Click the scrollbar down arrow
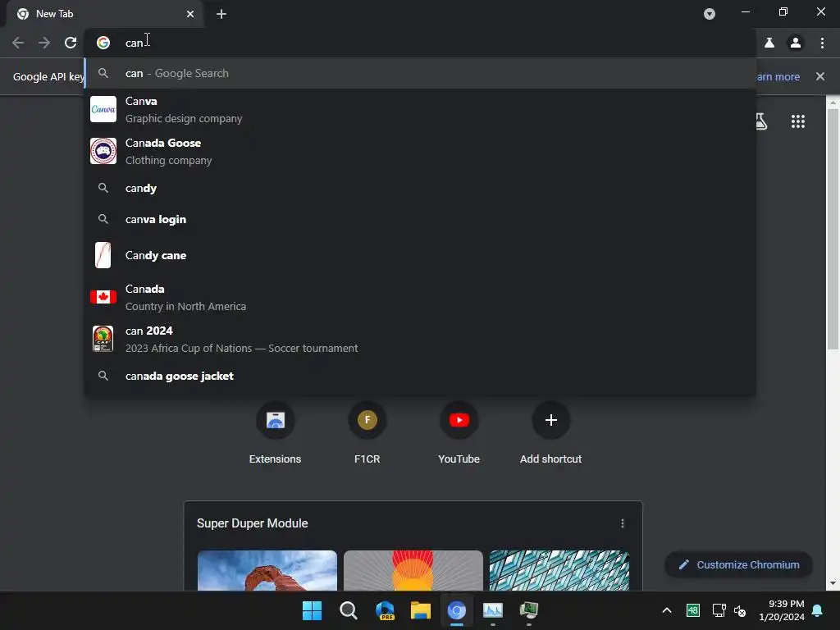 point(833,583)
